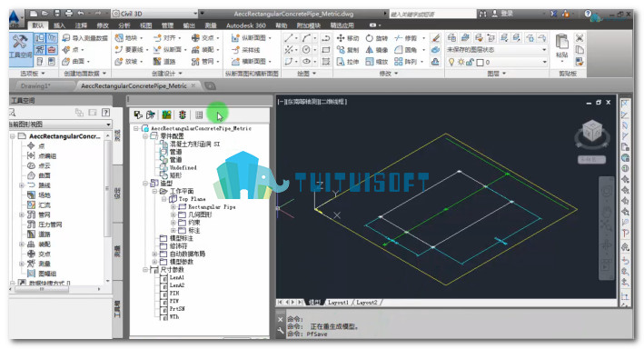The width and height of the screenshot is (644, 349).
Task: Toggle the layer sun freeze icon
Action: pyautogui.click(x=461, y=62)
